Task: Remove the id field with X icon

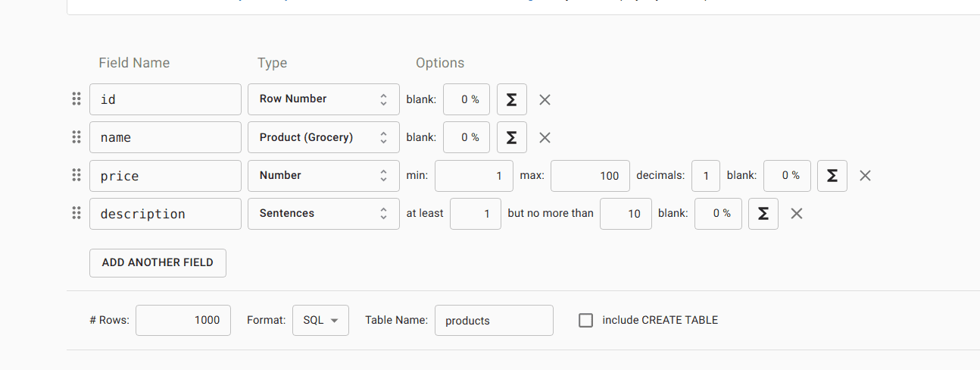Action: click(x=545, y=99)
